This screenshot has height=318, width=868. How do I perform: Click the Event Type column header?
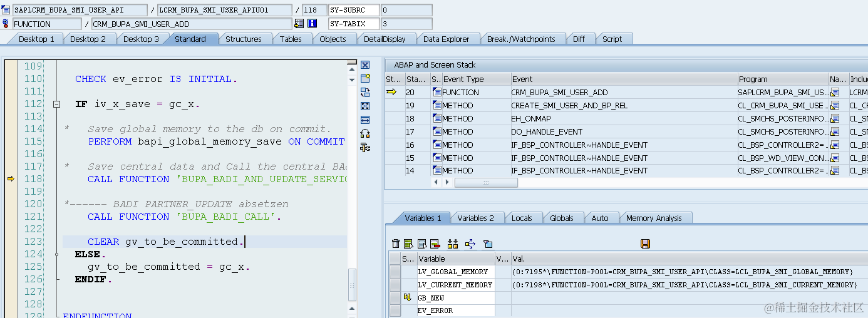[x=476, y=79]
